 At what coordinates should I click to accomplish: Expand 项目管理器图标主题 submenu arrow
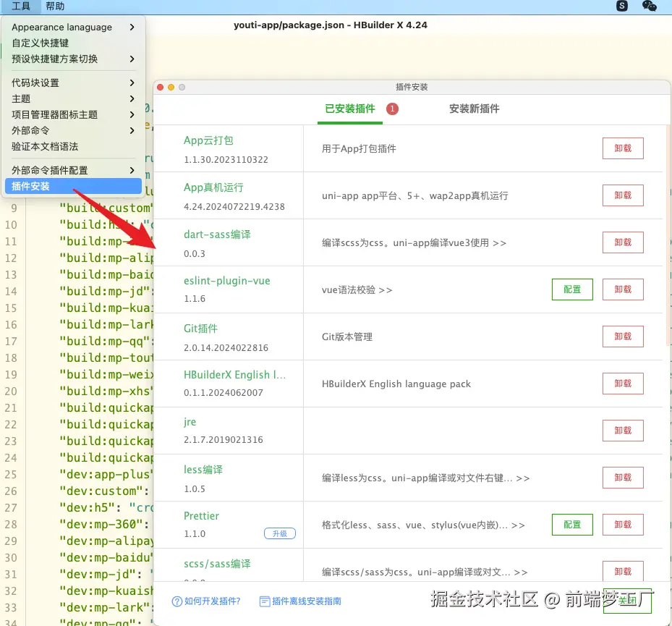(x=132, y=114)
